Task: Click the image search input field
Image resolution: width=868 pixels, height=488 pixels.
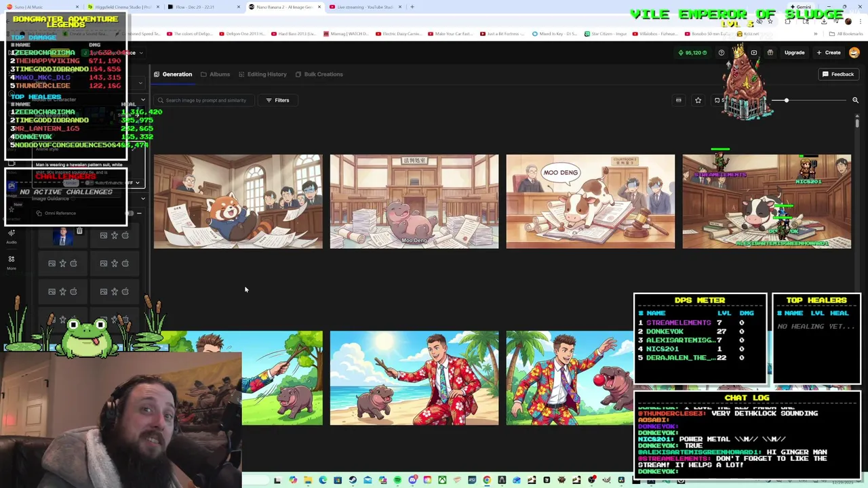Action: [203, 100]
